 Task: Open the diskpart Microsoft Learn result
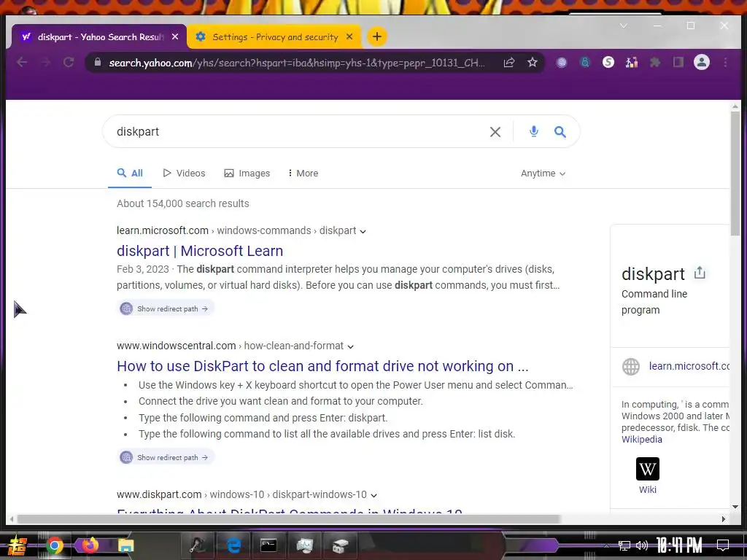200,251
